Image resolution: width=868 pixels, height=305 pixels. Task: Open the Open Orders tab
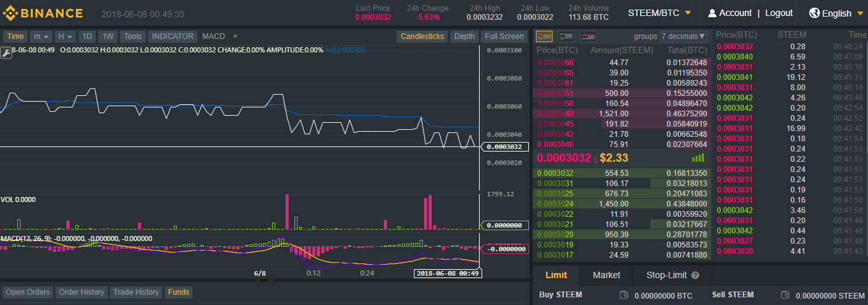click(28, 292)
